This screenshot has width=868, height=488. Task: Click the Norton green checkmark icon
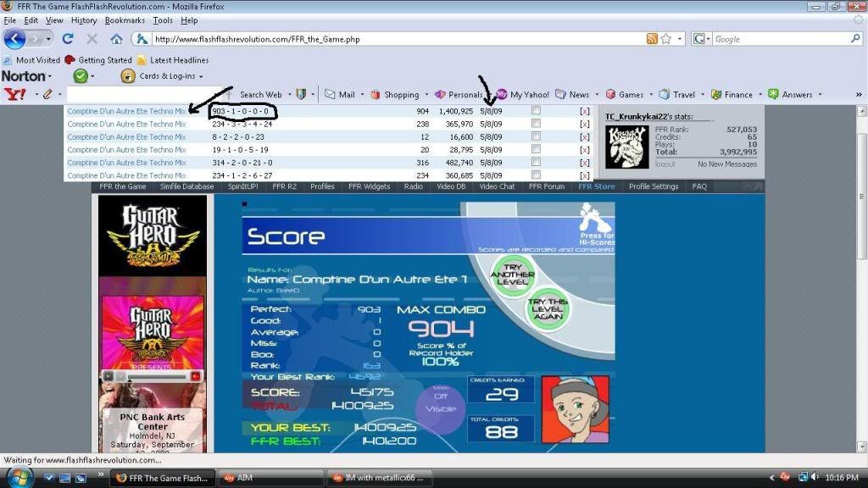[x=81, y=76]
